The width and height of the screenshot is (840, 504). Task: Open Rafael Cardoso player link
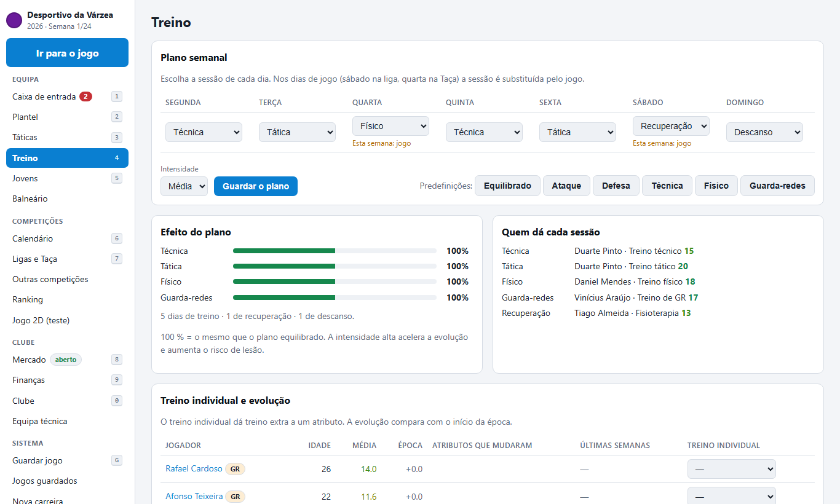click(x=194, y=469)
